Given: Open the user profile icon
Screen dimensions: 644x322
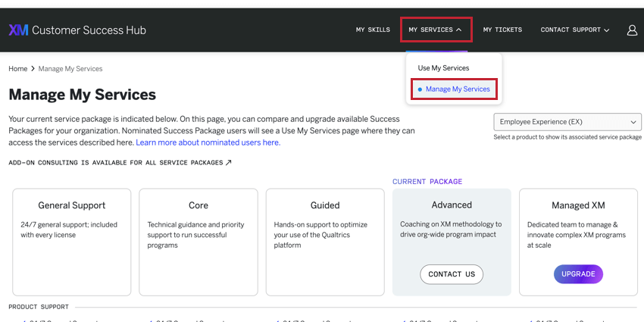Looking at the screenshot, I should click(632, 30).
